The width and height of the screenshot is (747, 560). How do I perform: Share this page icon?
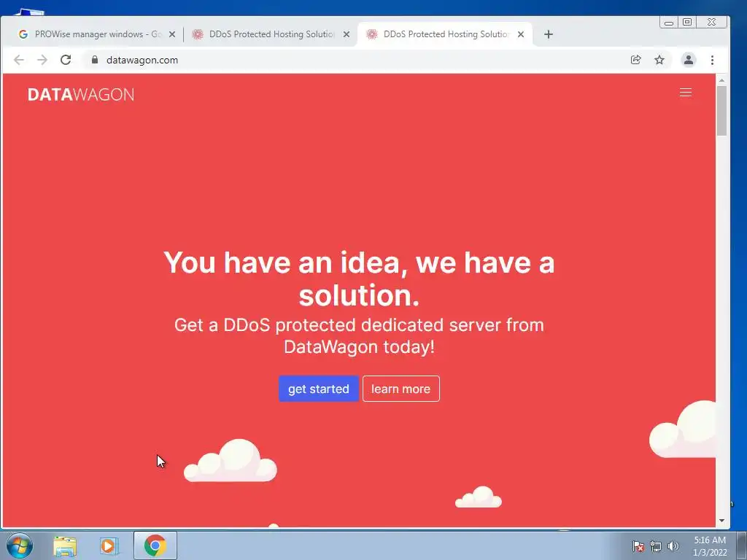635,60
